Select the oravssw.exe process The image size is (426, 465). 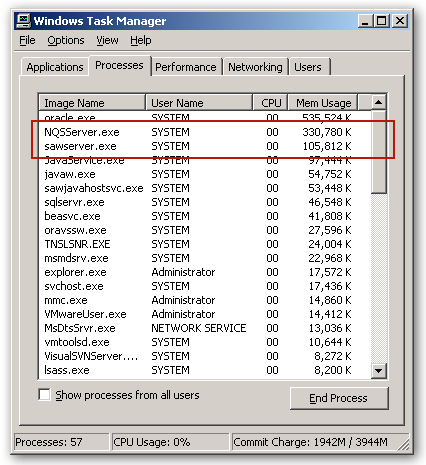coord(204,230)
